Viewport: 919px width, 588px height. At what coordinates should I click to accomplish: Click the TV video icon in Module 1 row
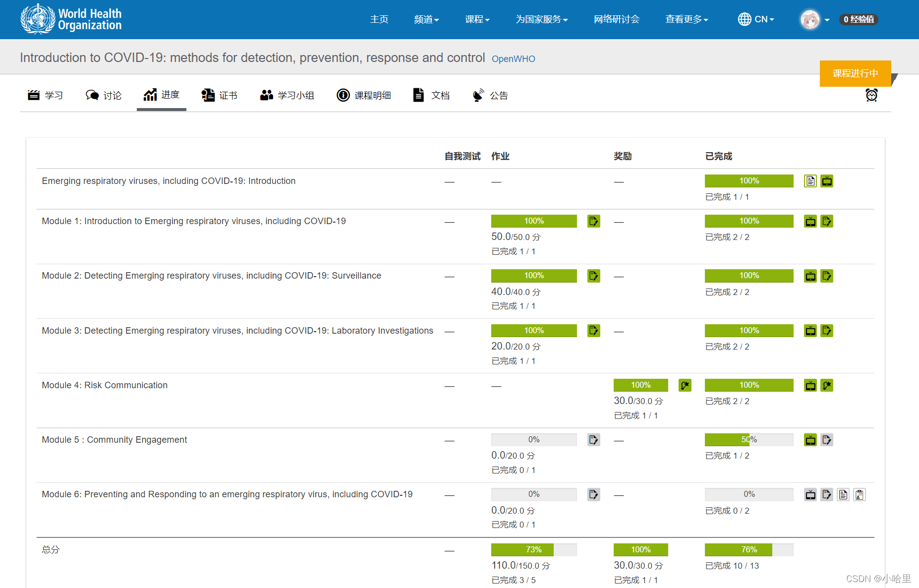pyautogui.click(x=810, y=221)
